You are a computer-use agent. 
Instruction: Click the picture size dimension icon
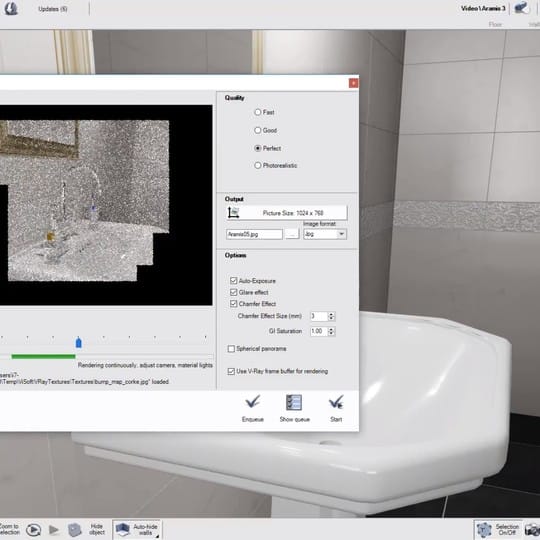(x=233, y=212)
